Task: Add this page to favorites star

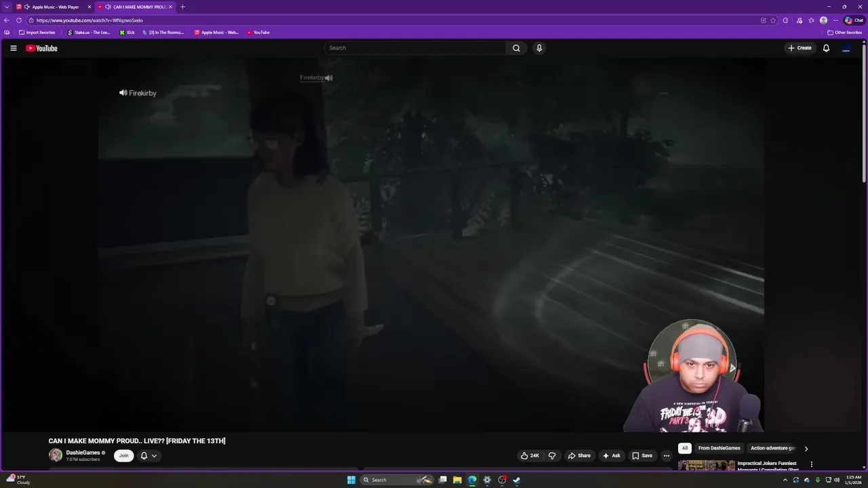Action: pos(773,20)
